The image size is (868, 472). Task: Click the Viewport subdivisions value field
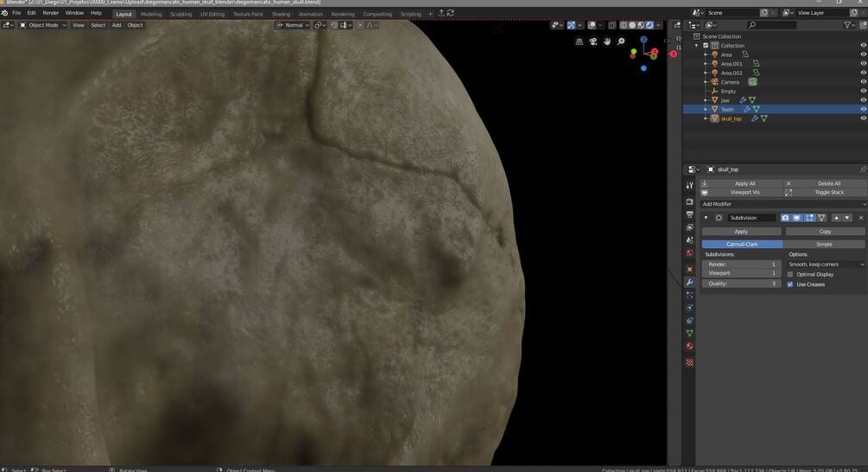click(741, 273)
